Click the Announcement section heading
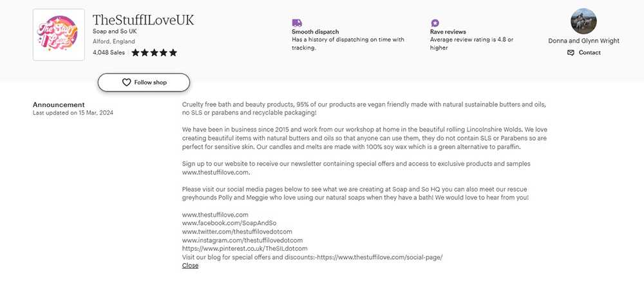Image resolution: width=644 pixels, height=283 pixels. (59, 104)
